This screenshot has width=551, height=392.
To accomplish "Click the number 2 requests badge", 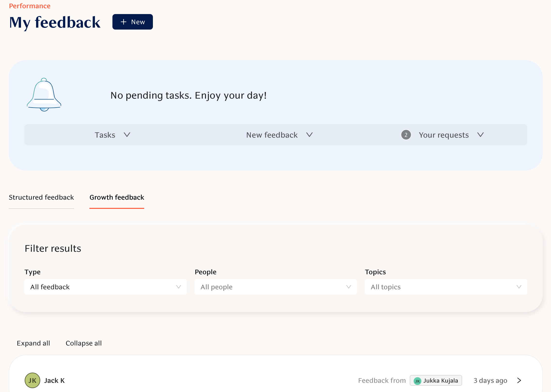I will tap(406, 135).
